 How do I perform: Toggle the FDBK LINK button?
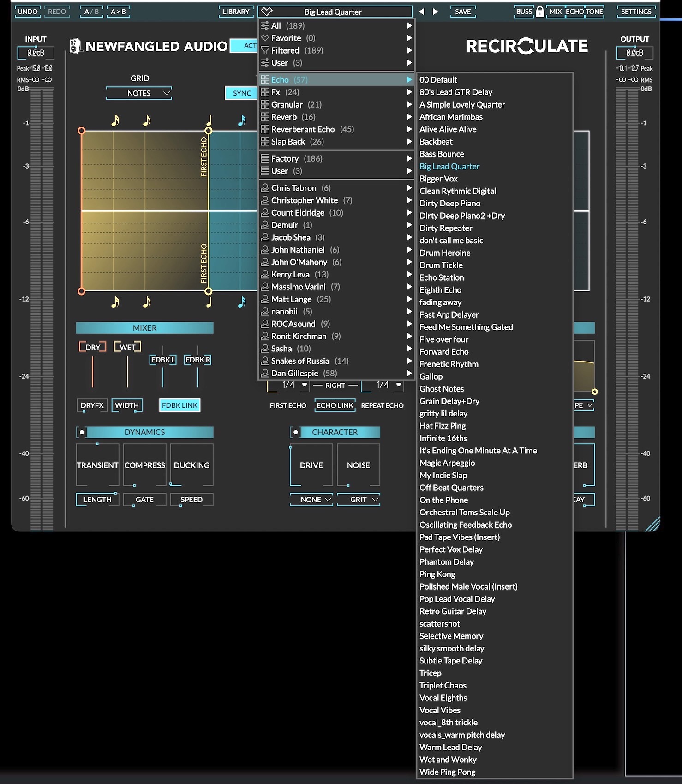pos(180,405)
